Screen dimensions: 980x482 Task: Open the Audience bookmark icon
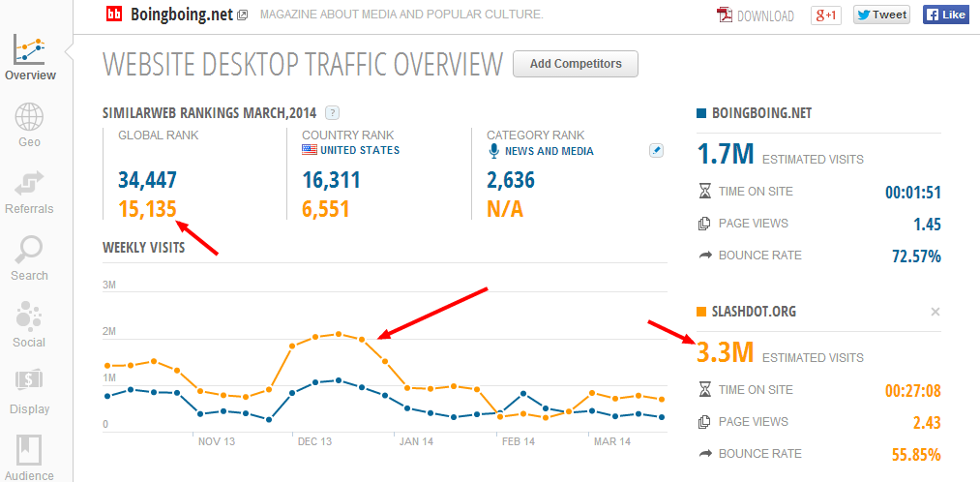click(x=29, y=450)
